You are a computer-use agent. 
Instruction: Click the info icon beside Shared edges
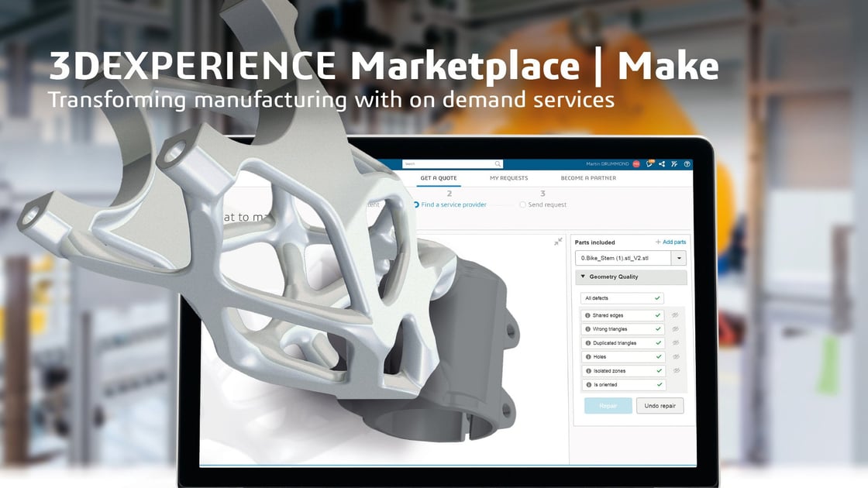click(587, 315)
